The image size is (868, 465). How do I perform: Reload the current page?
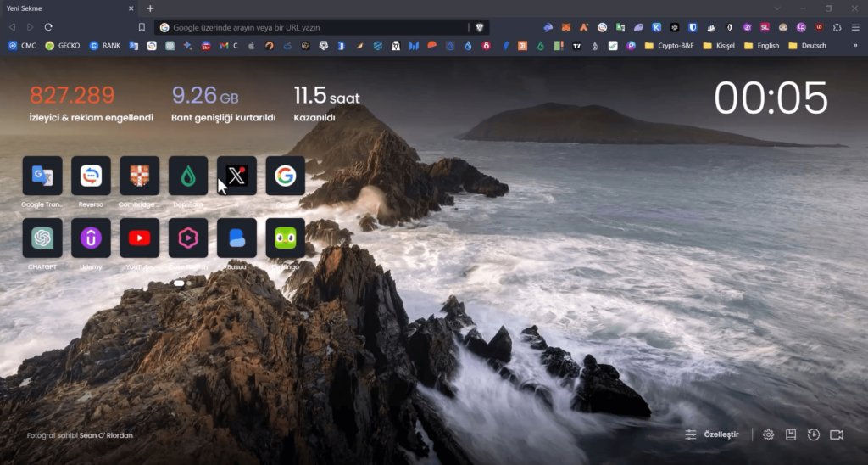(48, 27)
